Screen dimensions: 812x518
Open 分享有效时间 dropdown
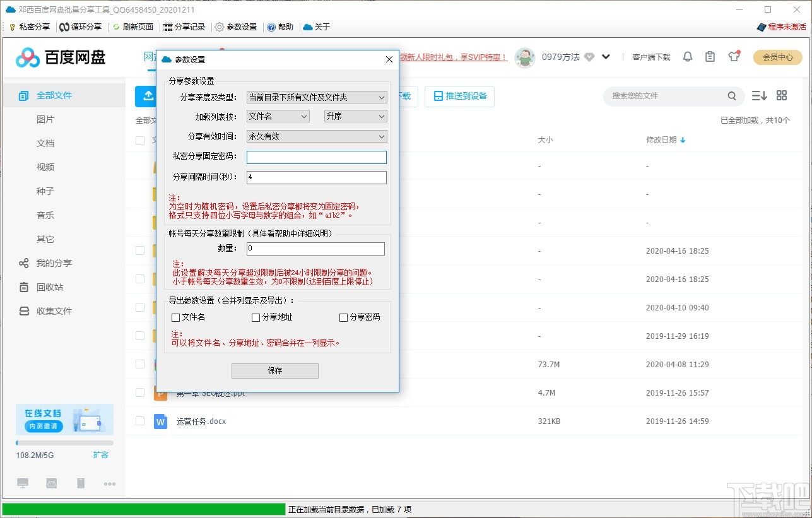coord(317,136)
